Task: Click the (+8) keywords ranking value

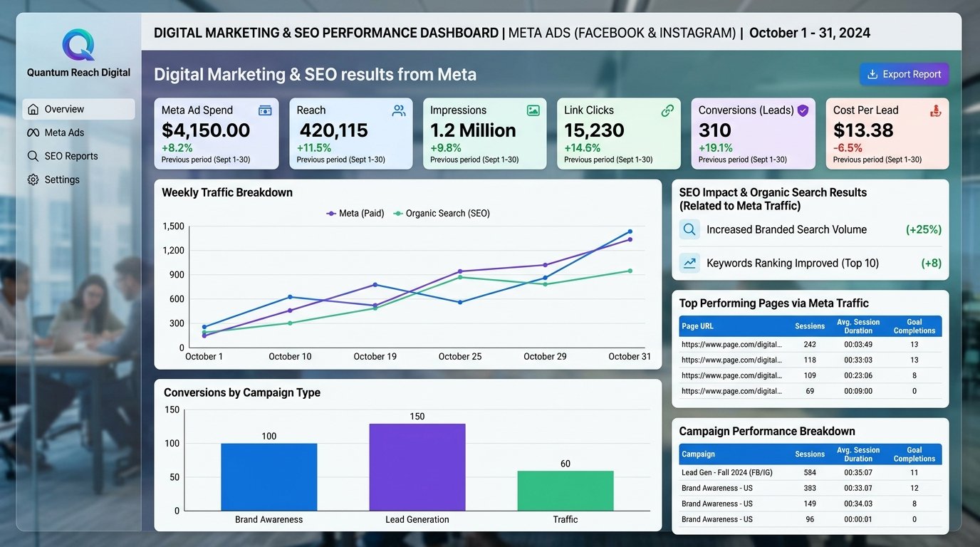Action: [932, 263]
